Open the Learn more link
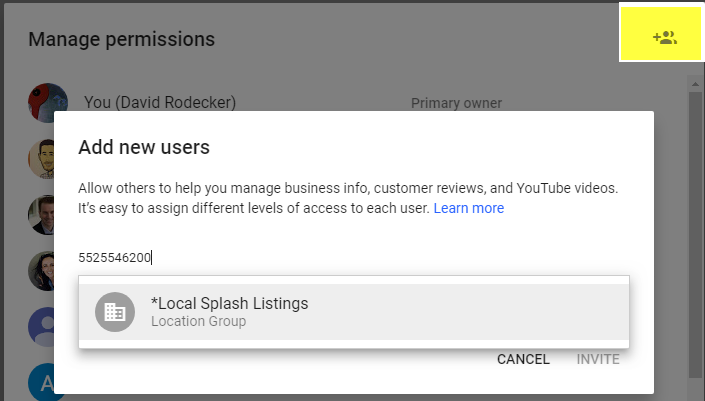The height and width of the screenshot is (401, 705). 469,208
